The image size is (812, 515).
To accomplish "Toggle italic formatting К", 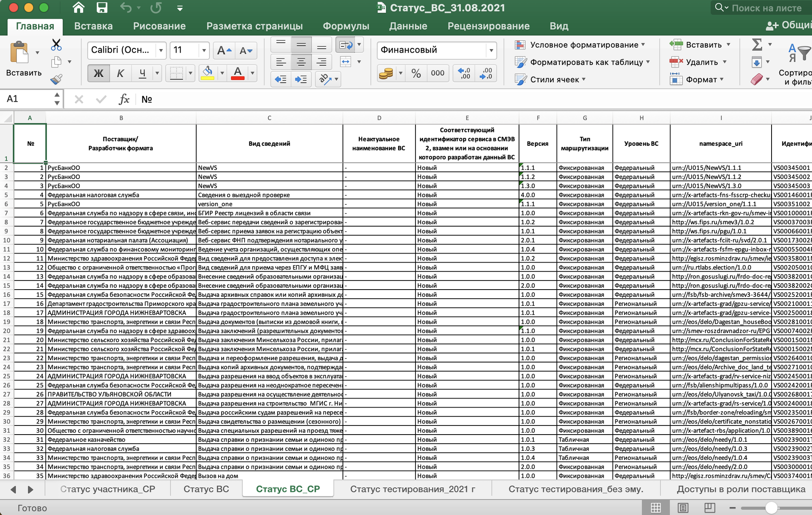I will [x=121, y=73].
